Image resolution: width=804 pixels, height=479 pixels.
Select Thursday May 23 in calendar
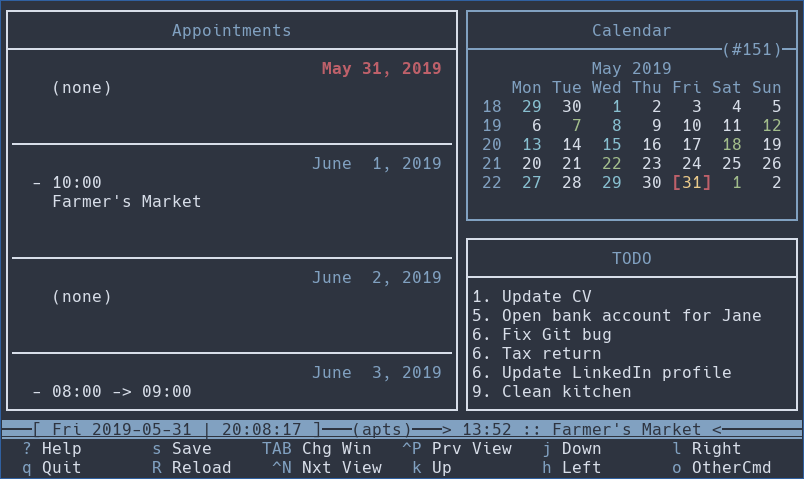pyautogui.click(x=651, y=164)
